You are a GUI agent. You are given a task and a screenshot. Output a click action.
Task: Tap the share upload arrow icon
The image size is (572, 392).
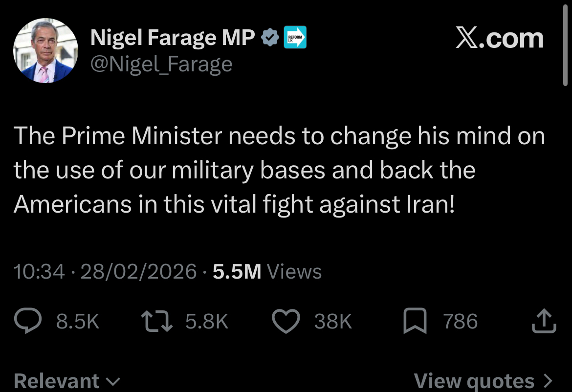coord(543,322)
